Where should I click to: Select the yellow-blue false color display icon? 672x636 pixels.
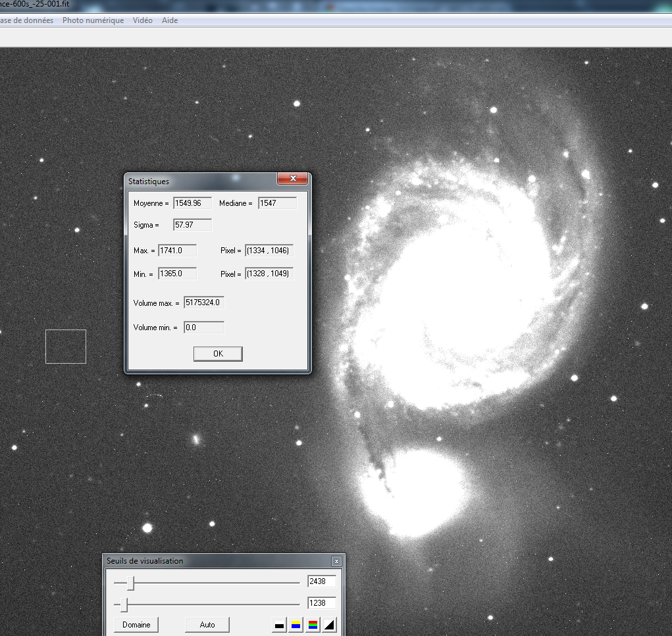tap(296, 624)
